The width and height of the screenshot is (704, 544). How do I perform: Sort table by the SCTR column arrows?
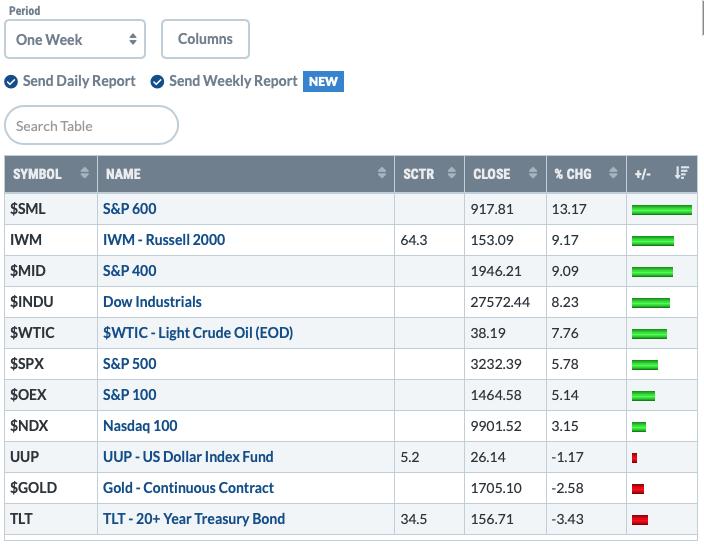(452, 173)
